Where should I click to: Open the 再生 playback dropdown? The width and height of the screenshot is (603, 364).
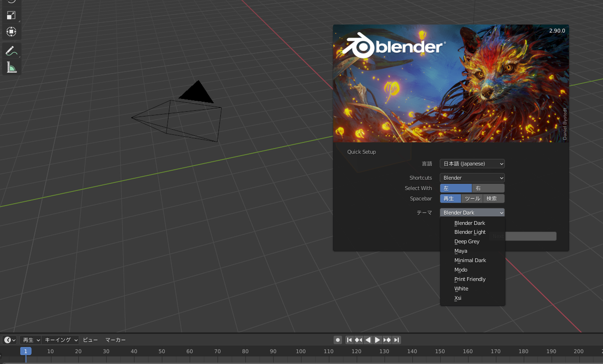(30, 340)
